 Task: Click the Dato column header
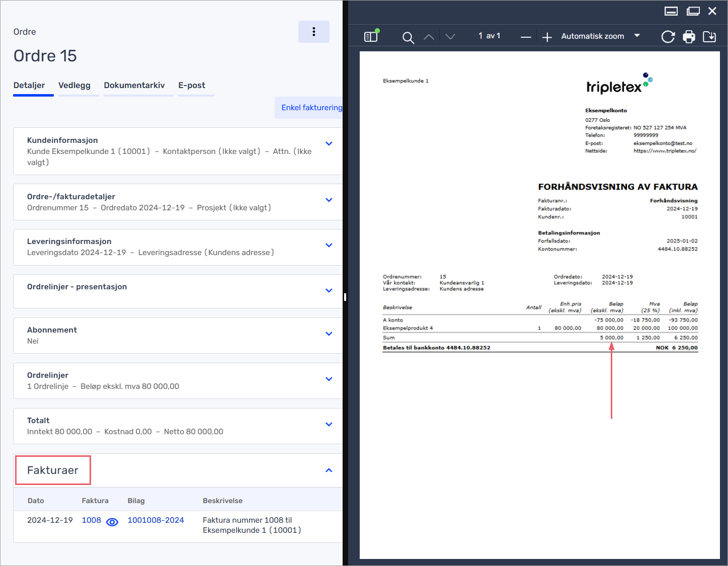click(36, 501)
